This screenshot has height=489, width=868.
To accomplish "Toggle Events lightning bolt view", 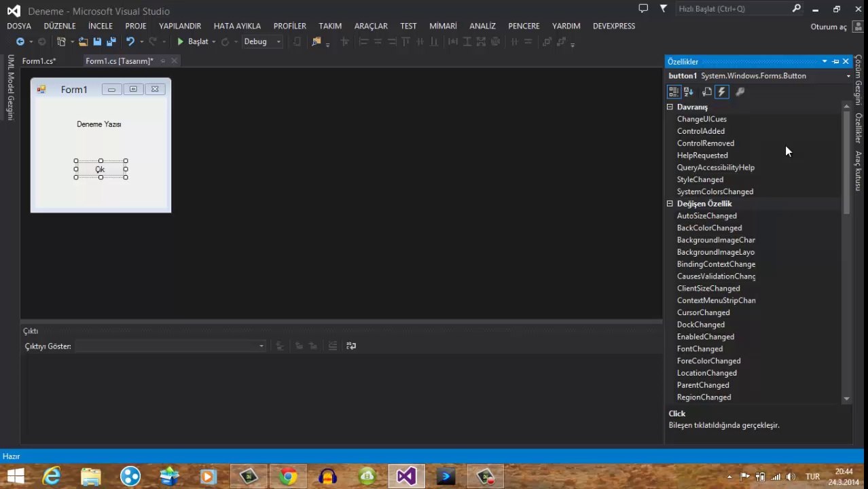I will tap(722, 92).
